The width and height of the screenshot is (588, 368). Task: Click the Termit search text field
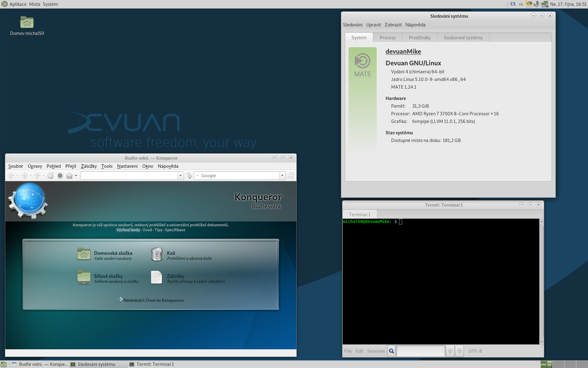(420, 351)
